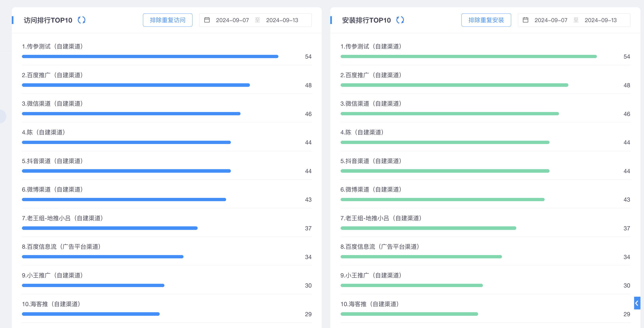Click install count 46 for 微信渠道
The width and height of the screenshot is (644, 328).
tap(627, 114)
